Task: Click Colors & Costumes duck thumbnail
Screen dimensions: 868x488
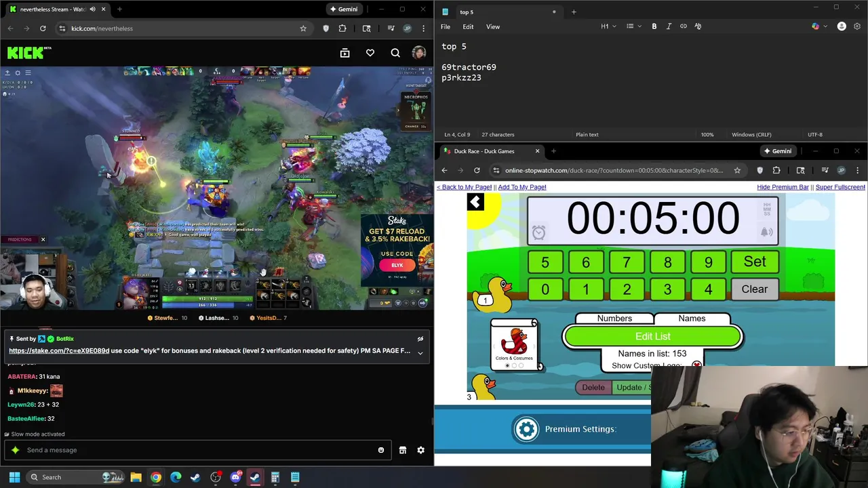Action: 515,344
